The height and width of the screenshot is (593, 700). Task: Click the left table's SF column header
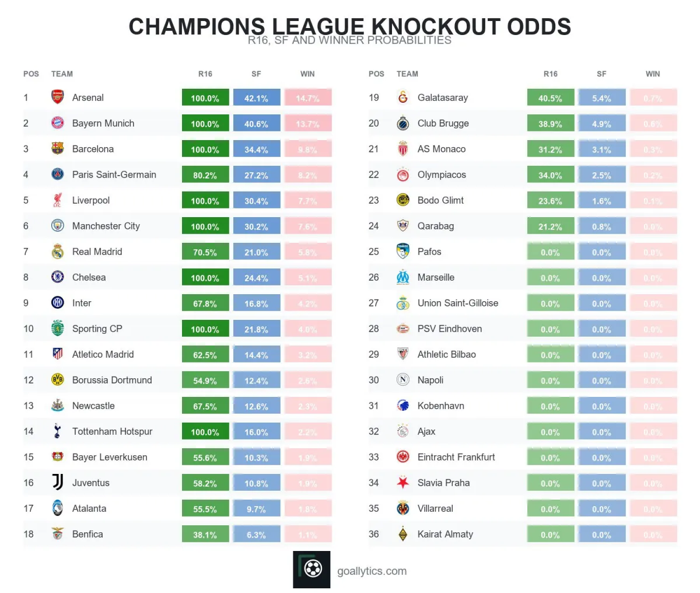[x=256, y=74]
